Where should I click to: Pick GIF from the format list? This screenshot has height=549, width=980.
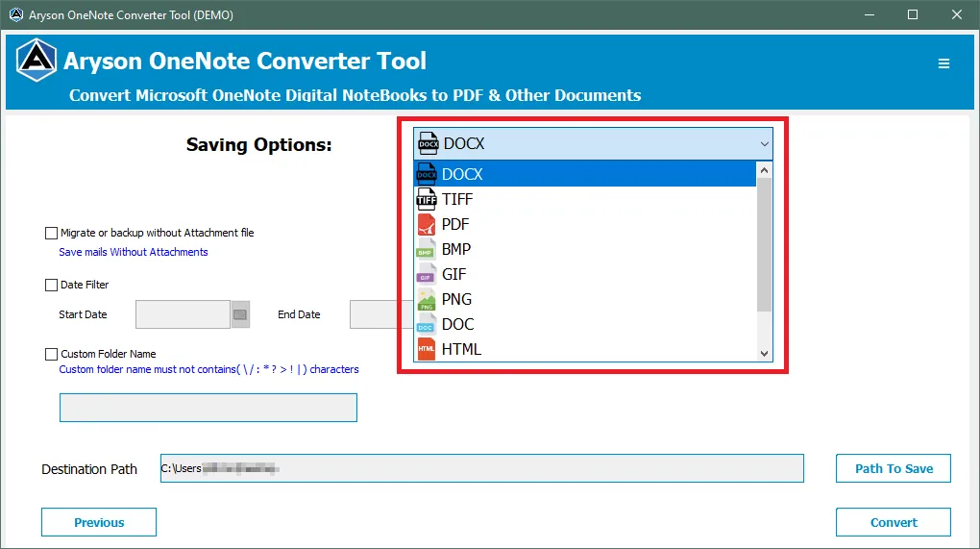(585, 274)
